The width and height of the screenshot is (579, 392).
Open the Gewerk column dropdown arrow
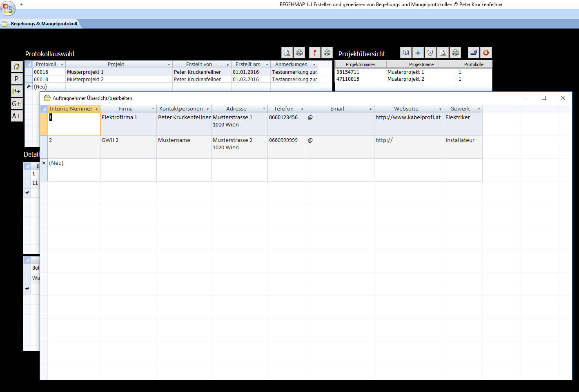tap(479, 109)
